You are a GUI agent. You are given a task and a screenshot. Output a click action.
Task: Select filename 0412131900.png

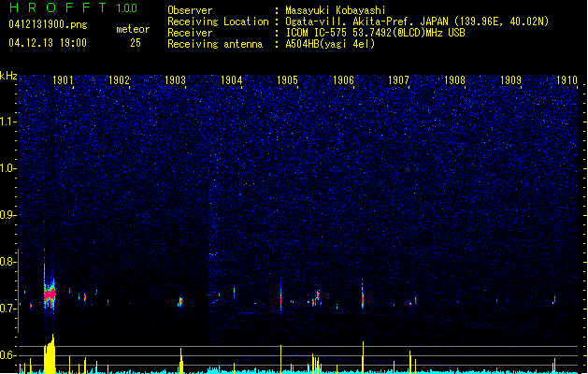(48, 25)
